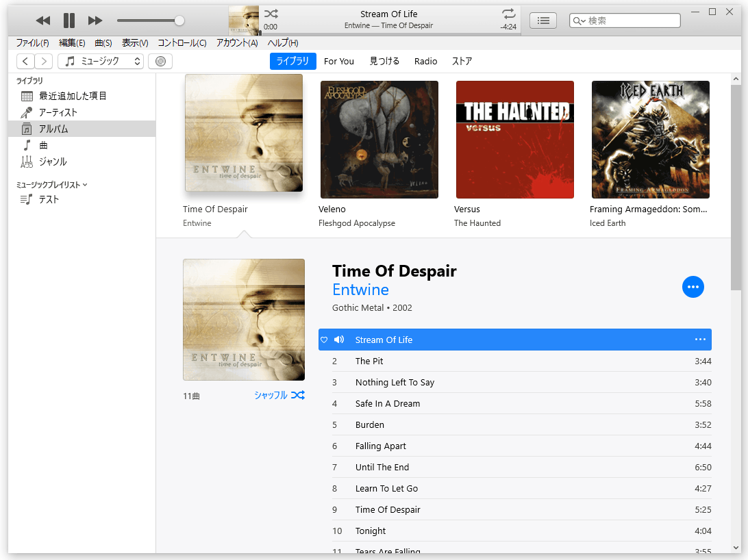Select the song Until The End
The height and width of the screenshot is (560, 748).
[x=521, y=467]
